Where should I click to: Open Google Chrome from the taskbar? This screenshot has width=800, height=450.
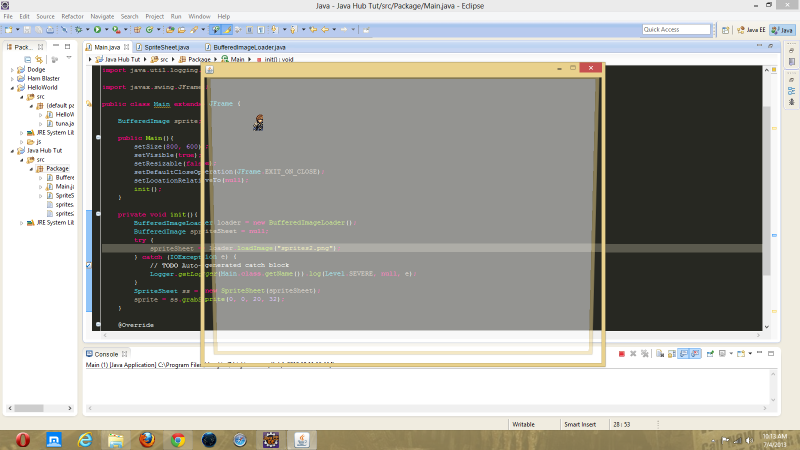point(178,440)
